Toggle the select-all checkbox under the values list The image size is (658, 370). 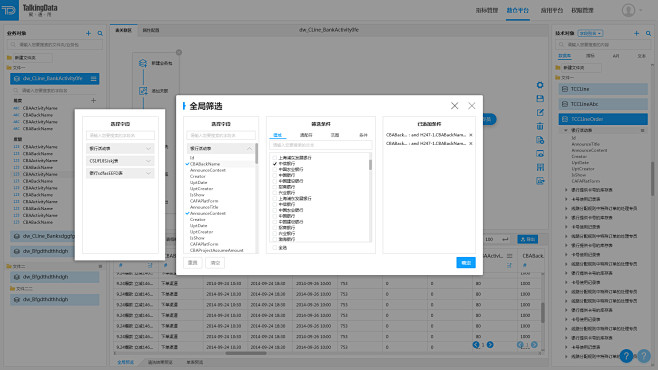(x=275, y=248)
